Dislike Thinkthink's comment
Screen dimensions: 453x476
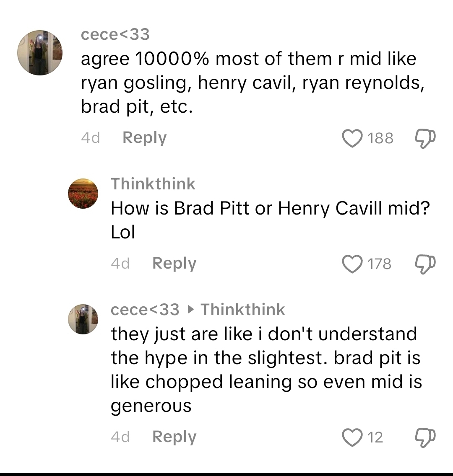[425, 264]
